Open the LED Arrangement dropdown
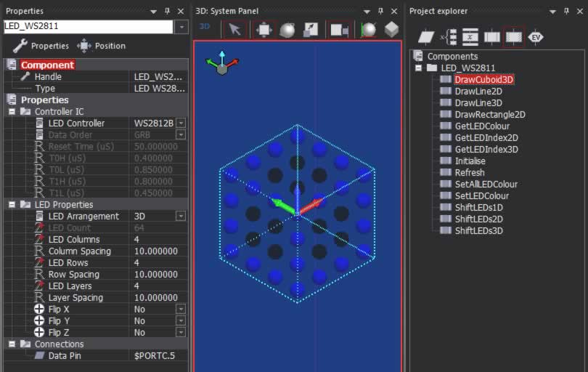This screenshot has height=372, width=588. (x=181, y=217)
